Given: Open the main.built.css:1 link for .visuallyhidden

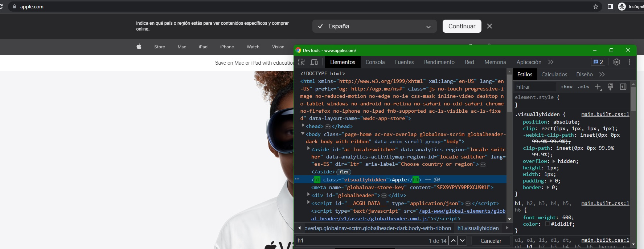Looking at the screenshot, I should (605, 115).
